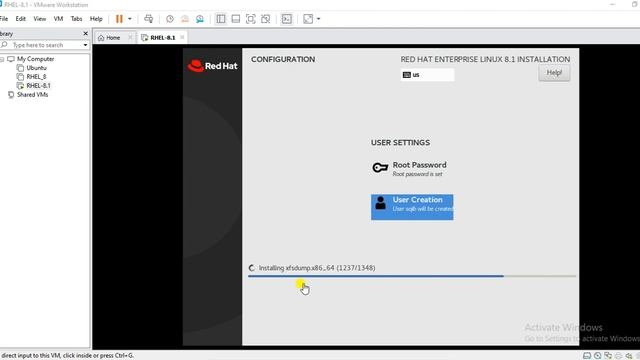Image resolution: width=640 pixels, height=360 pixels.
Task: Click the stretch guest display icon
Action: (x=308, y=19)
